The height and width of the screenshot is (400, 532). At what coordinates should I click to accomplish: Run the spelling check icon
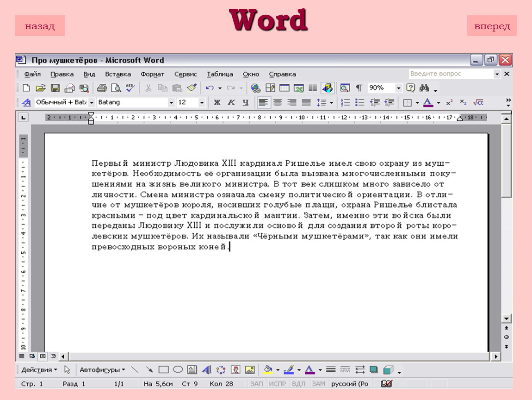(x=130, y=88)
